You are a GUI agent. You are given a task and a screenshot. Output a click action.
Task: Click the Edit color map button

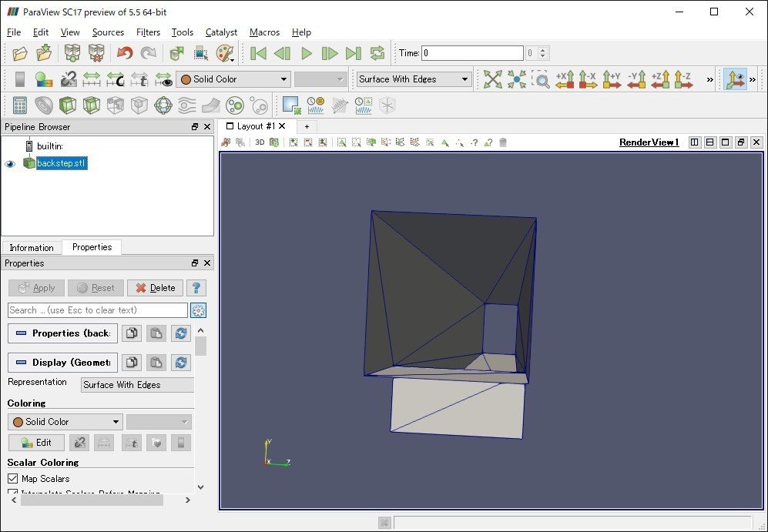pos(36,443)
